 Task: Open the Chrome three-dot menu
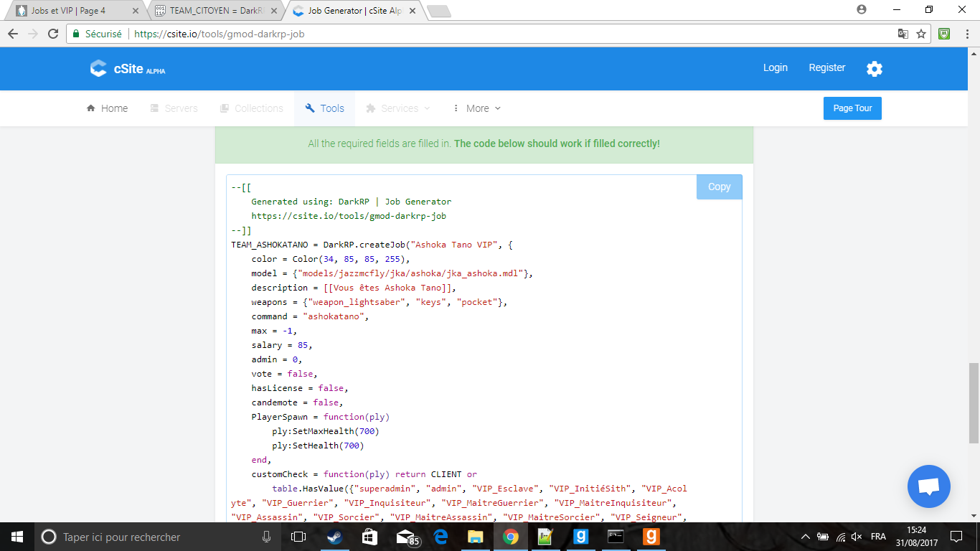(967, 34)
